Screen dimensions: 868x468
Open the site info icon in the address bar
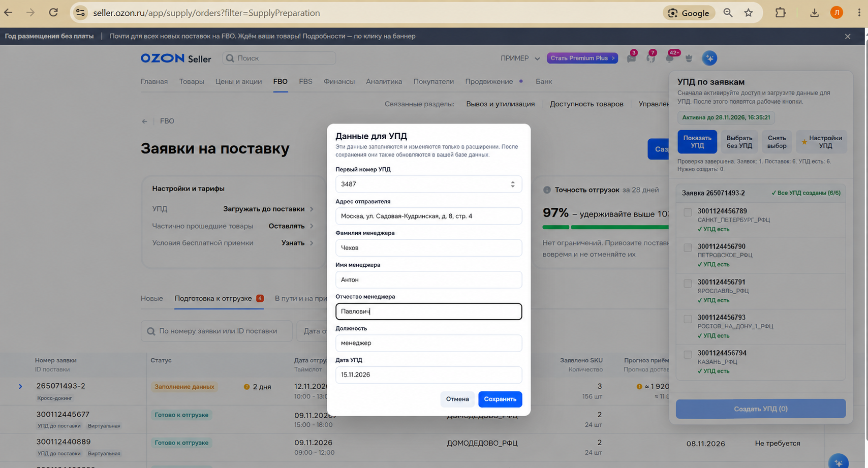pos(80,13)
